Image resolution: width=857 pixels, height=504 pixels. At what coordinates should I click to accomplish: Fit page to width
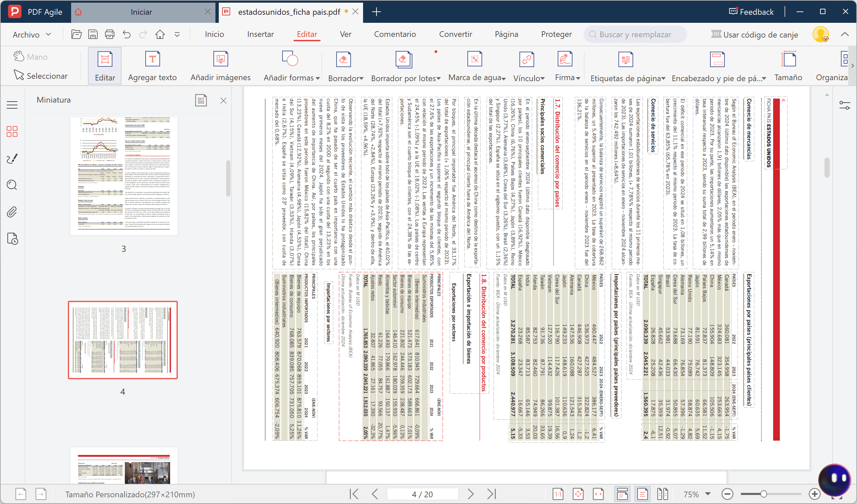point(598,494)
